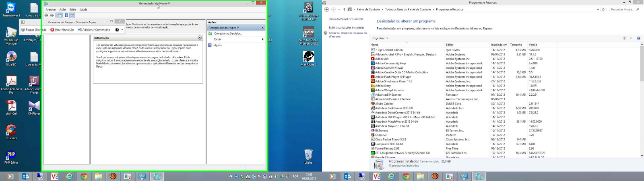644x181 pixels.
Task: Select the 7-Zip 9.20 (x64 edition) row
Action: tap(463, 50)
